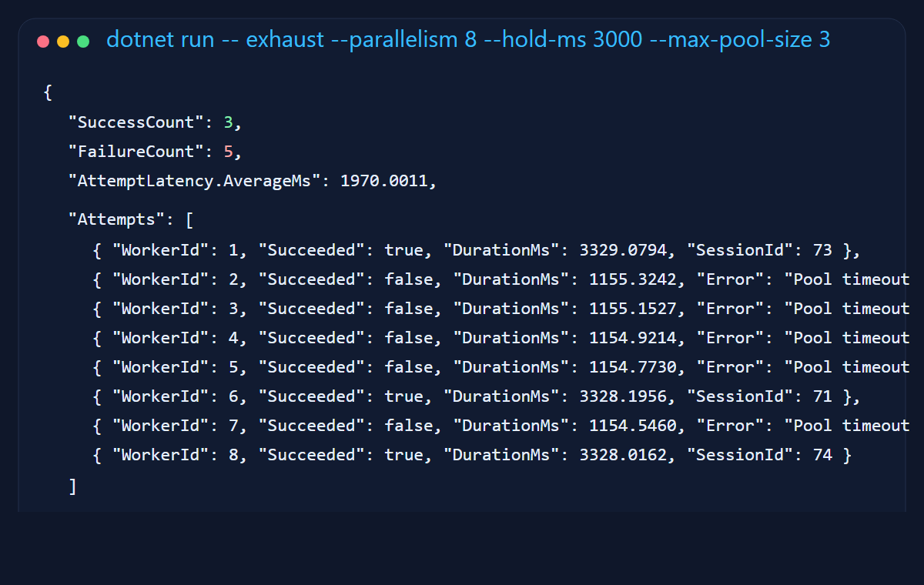Click the WorkerId 7 attempt row
The image size is (924, 585).
click(501, 426)
